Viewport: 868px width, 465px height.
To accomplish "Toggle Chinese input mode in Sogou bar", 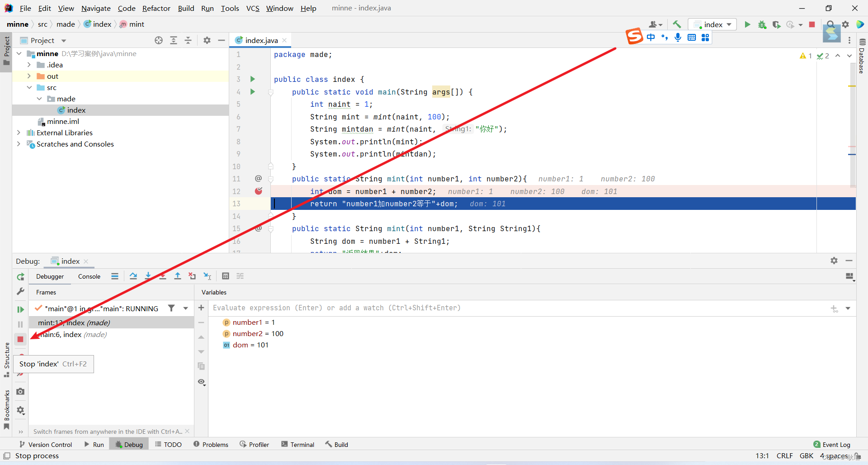I will point(651,38).
